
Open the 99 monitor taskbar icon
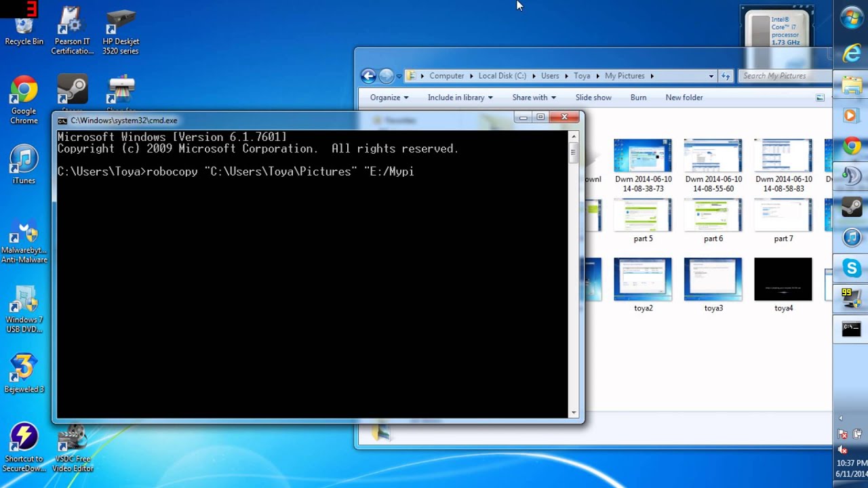[x=852, y=298]
